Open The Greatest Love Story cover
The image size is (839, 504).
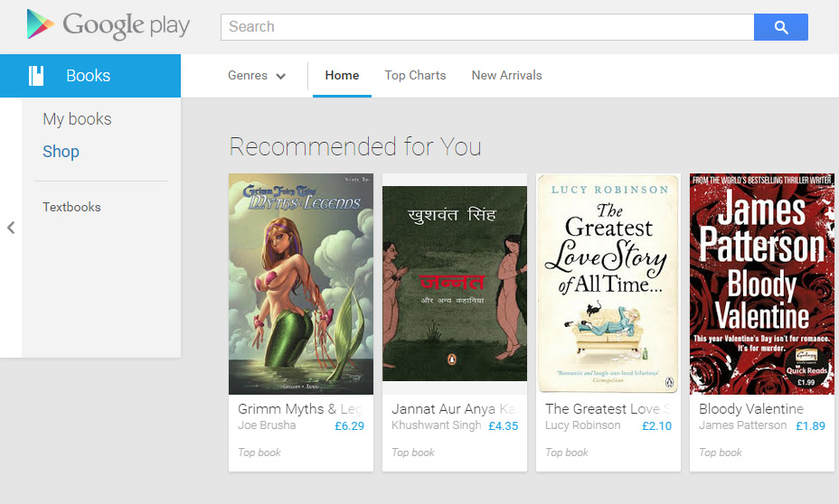pos(608,284)
